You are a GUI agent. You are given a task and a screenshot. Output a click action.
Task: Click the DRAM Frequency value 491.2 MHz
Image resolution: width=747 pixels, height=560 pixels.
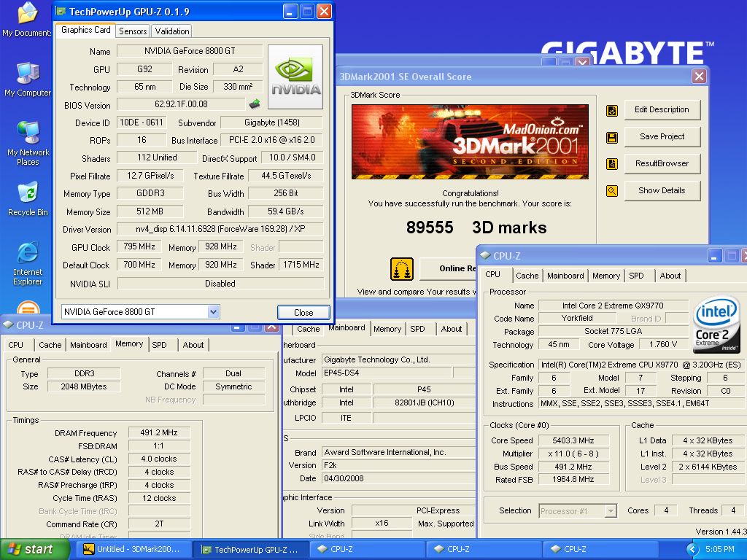coord(158,433)
